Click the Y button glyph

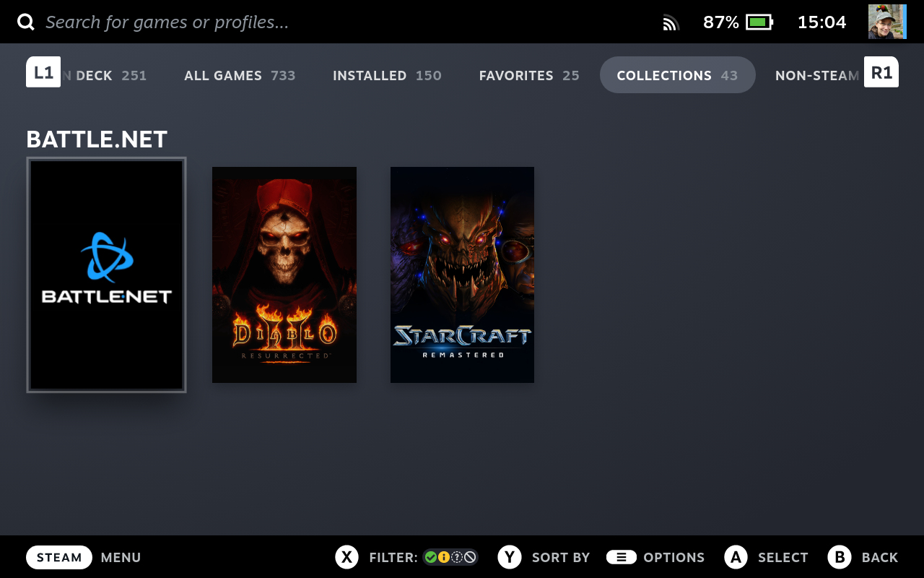pyautogui.click(x=510, y=557)
